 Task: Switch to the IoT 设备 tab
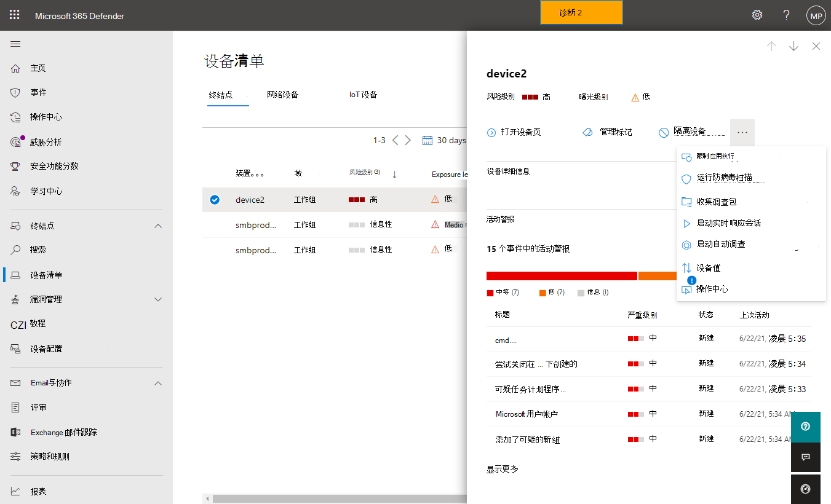[x=363, y=95]
